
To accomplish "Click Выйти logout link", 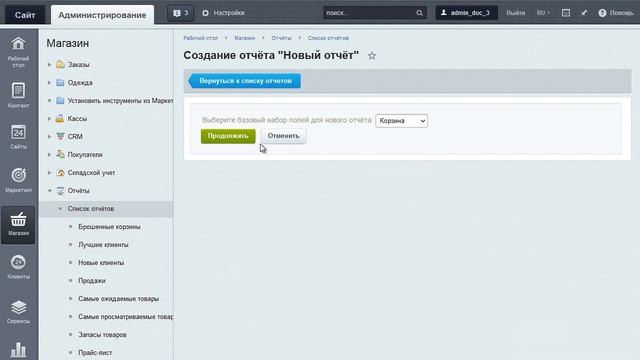I will [x=516, y=13].
